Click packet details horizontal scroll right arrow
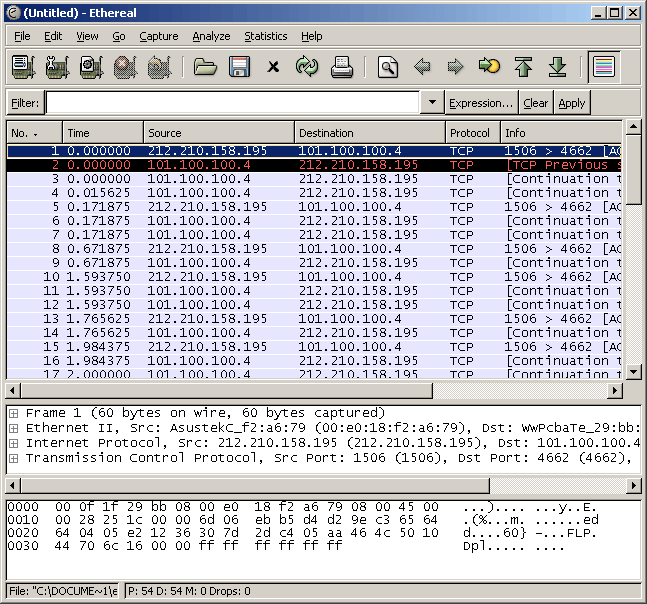This screenshot has width=647, height=604. pos(633,486)
